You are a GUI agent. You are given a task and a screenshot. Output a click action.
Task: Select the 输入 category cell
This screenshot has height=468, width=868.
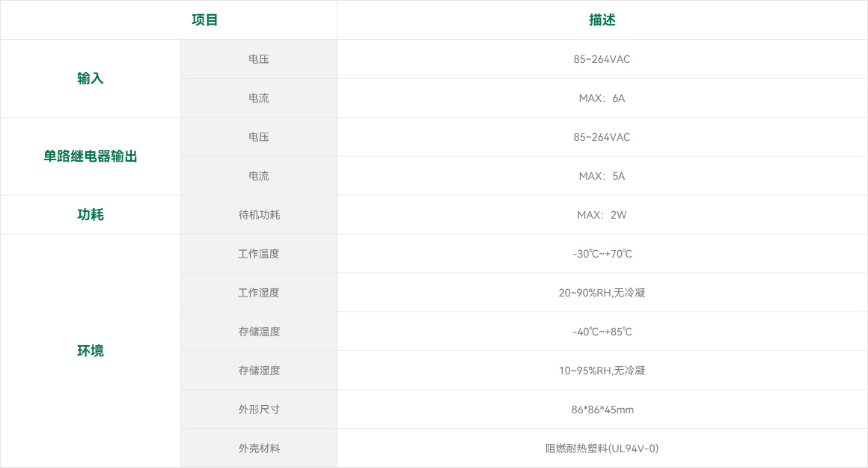click(x=91, y=79)
